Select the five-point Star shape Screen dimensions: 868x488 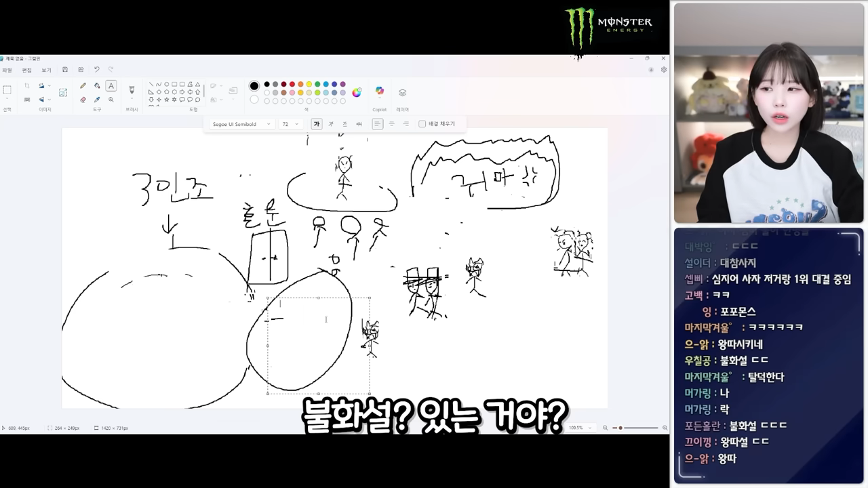tap(166, 100)
